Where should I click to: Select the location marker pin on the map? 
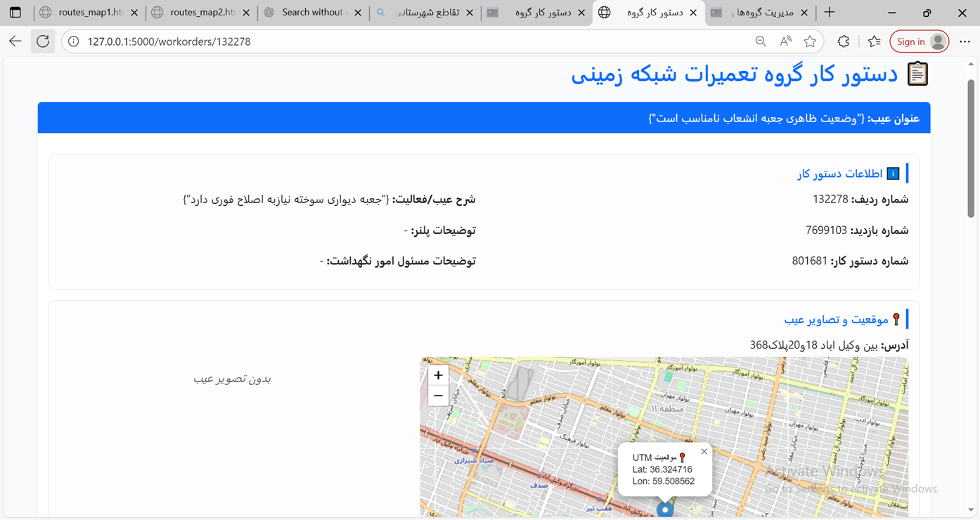tap(665, 507)
